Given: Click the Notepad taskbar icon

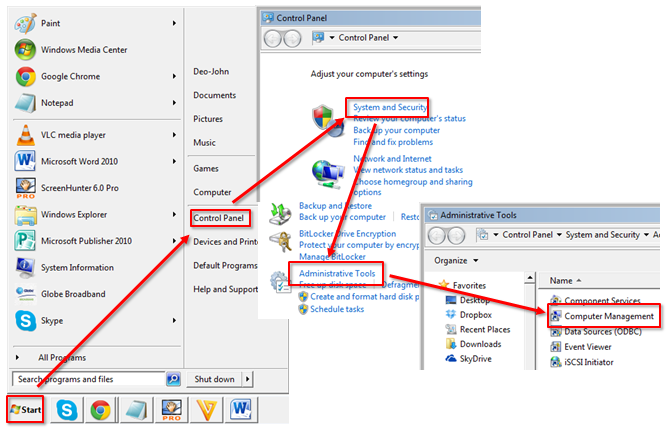Looking at the screenshot, I should click(x=137, y=410).
